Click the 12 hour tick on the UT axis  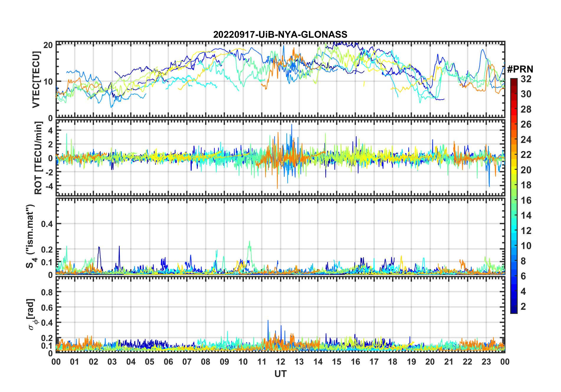280,362
